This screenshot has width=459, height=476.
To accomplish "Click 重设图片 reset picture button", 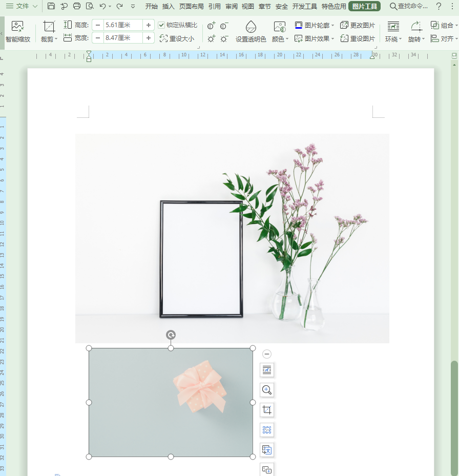I will [x=358, y=38].
